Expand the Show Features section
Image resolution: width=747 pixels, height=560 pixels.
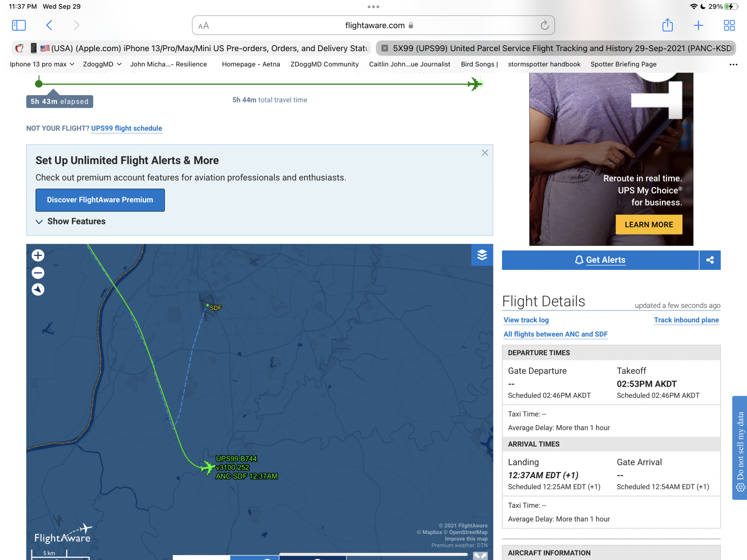[x=71, y=221]
